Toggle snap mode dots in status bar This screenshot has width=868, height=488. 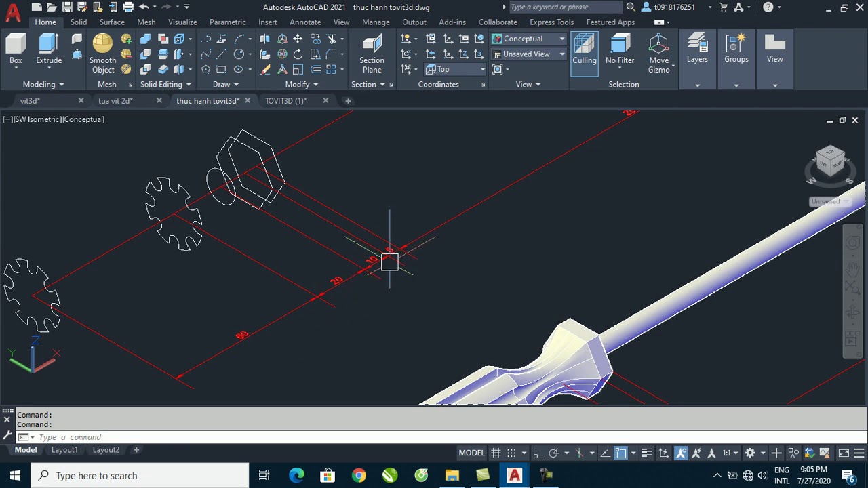coord(511,453)
